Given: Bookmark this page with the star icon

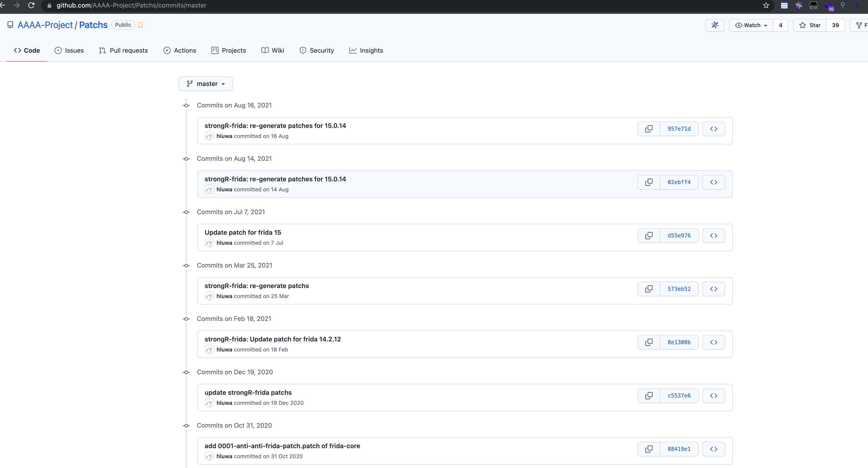Looking at the screenshot, I should click(766, 5).
